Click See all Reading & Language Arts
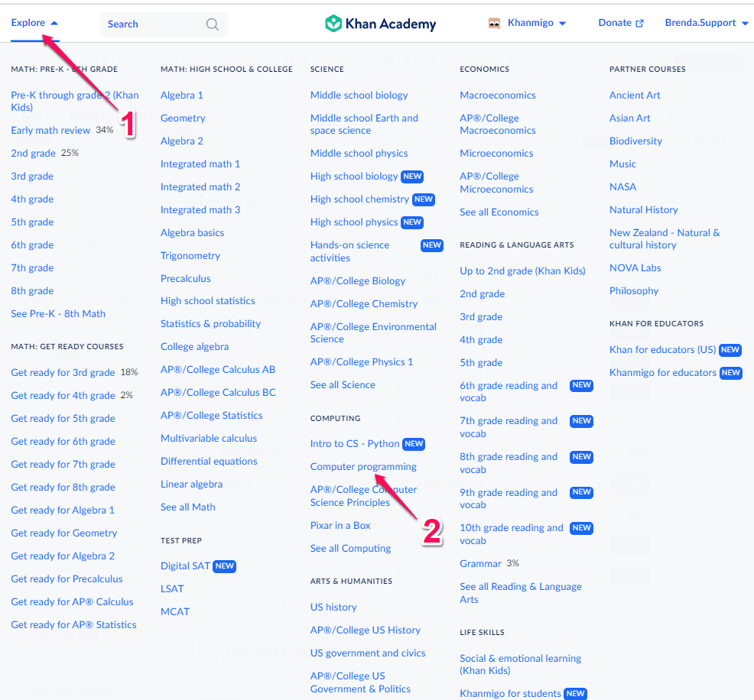 tap(521, 593)
